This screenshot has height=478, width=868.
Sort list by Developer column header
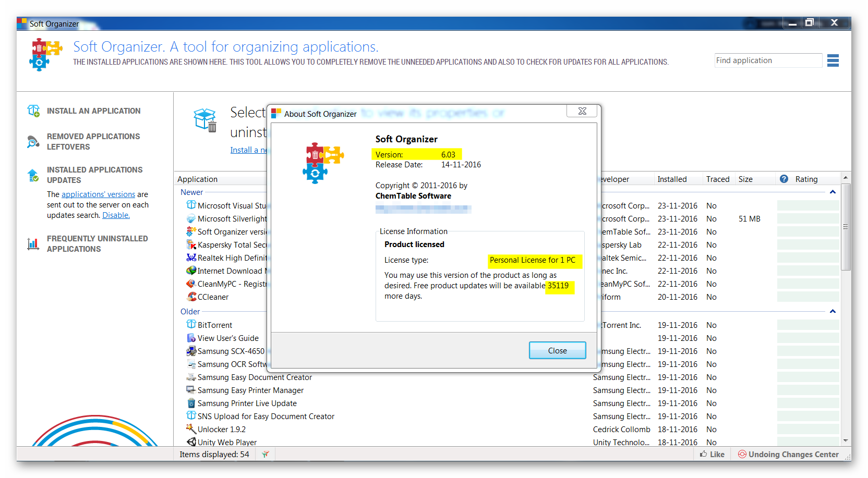click(614, 179)
